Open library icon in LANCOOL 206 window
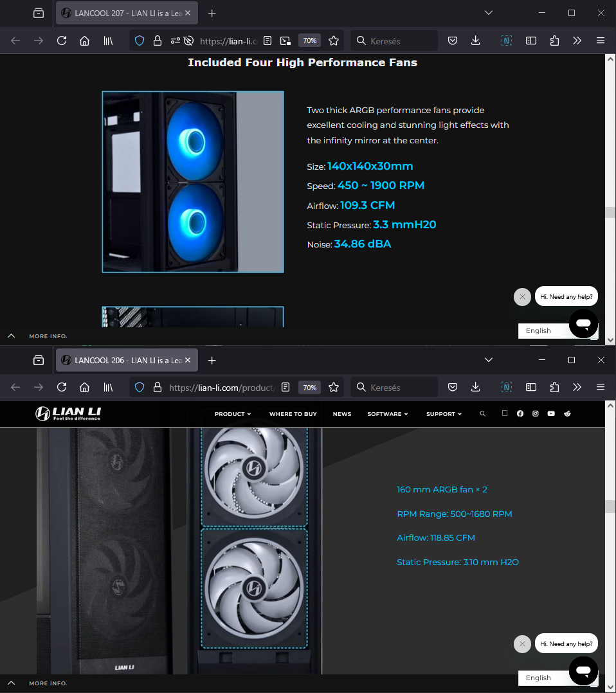 [108, 387]
